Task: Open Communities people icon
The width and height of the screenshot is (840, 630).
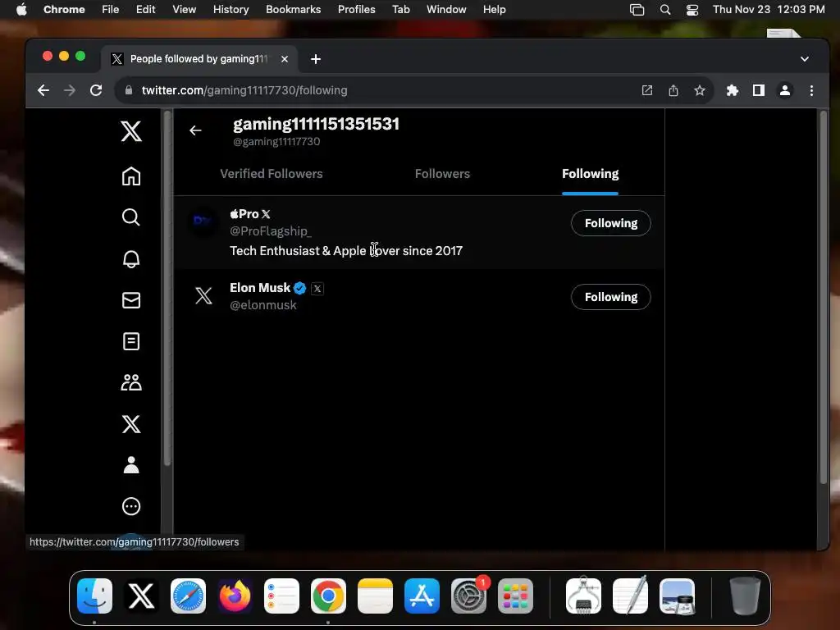Action: [131, 382]
